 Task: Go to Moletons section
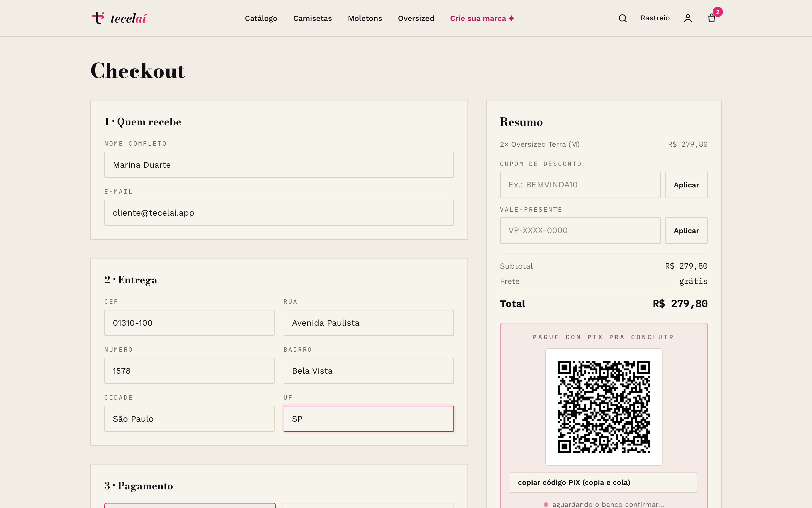point(365,18)
